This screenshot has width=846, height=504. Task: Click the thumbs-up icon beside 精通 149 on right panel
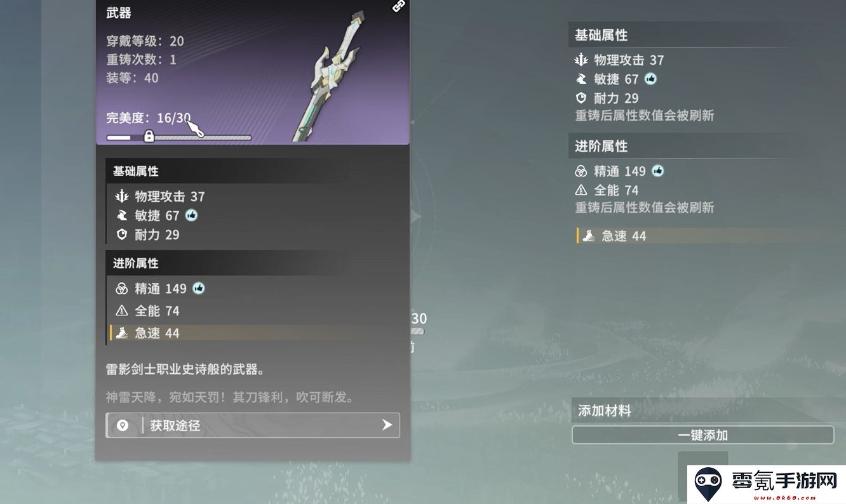coord(658,171)
